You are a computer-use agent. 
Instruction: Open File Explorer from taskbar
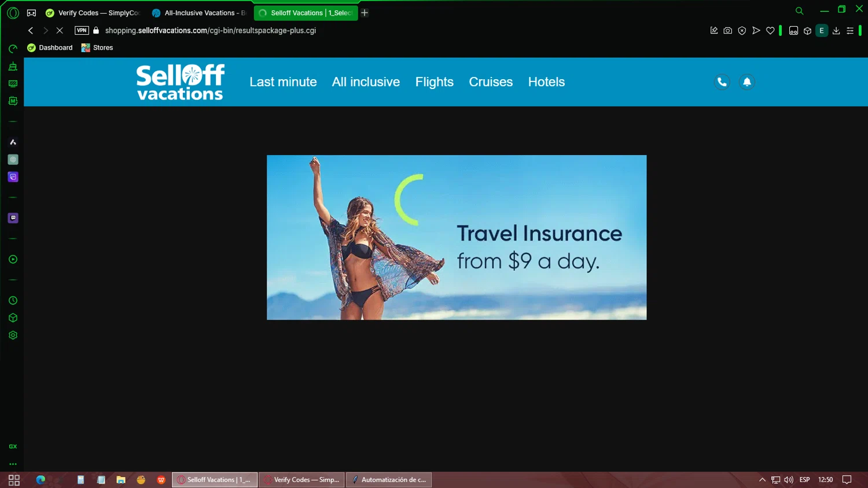coord(121,480)
